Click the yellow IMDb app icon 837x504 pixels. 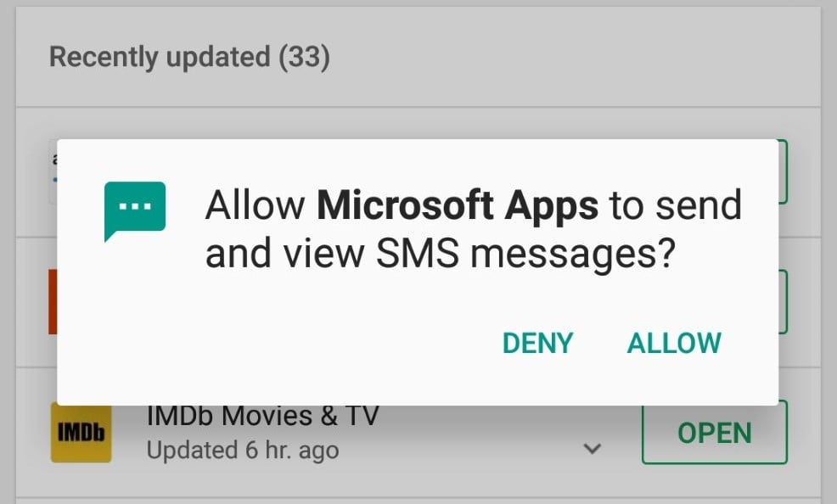pos(81,433)
